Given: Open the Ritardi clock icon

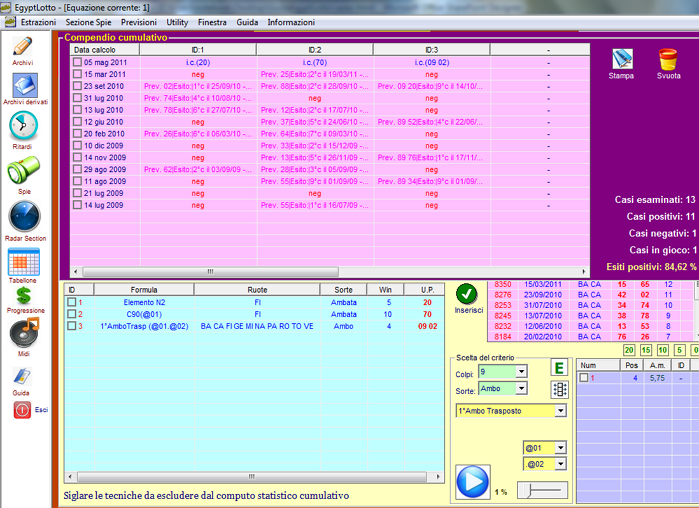Looking at the screenshot, I should (x=23, y=127).
